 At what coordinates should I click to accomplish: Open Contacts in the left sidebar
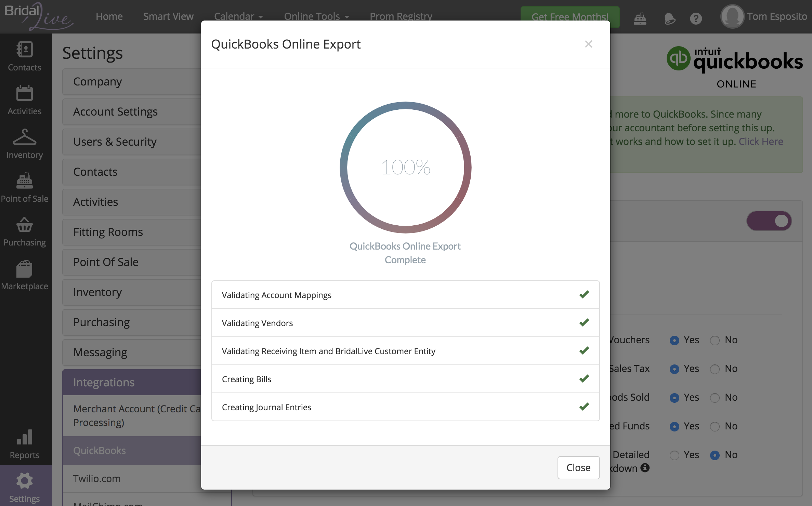coord(25,56)
